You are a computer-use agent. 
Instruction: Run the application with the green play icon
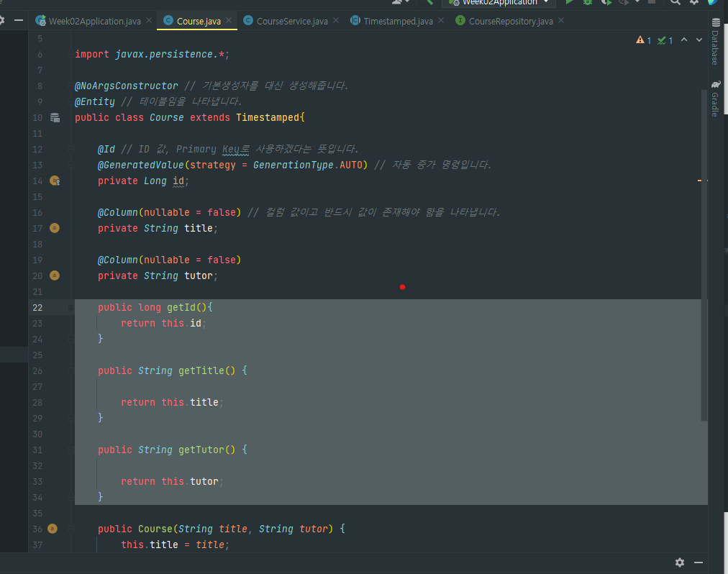(569, 2)
